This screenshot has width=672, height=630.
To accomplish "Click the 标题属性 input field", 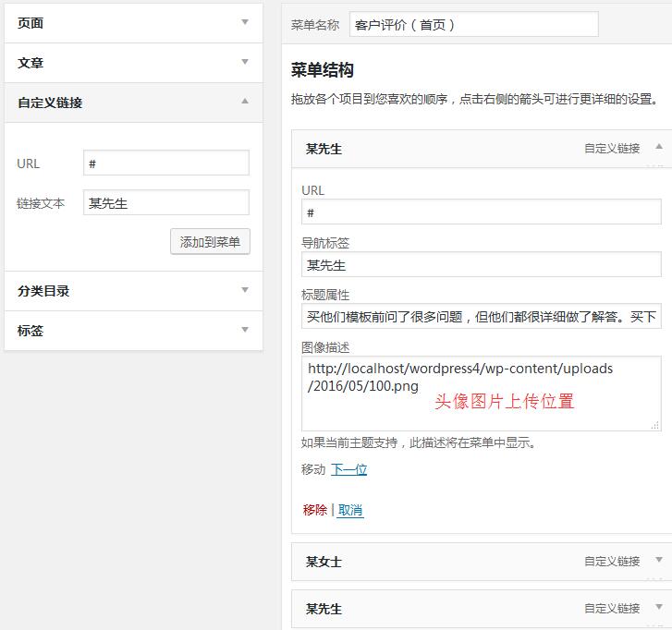I will [x=481, y=318].
